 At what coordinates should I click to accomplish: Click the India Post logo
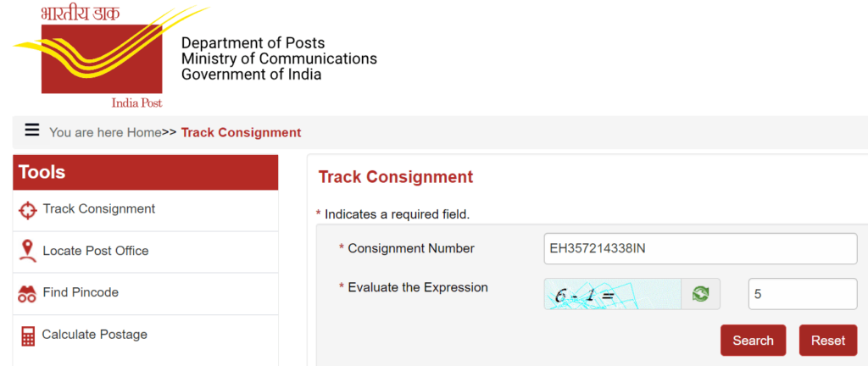[x=101, y=55]
